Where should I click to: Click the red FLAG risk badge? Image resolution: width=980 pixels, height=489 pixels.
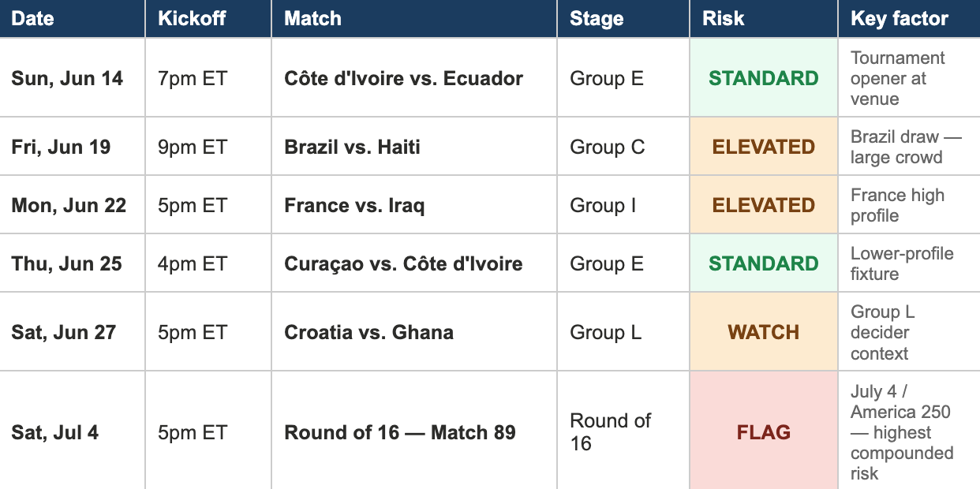[x=764, y=432]
